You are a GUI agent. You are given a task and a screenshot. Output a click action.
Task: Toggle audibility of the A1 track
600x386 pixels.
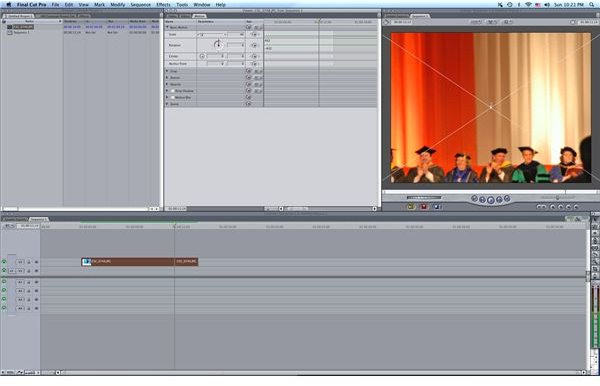4,282
